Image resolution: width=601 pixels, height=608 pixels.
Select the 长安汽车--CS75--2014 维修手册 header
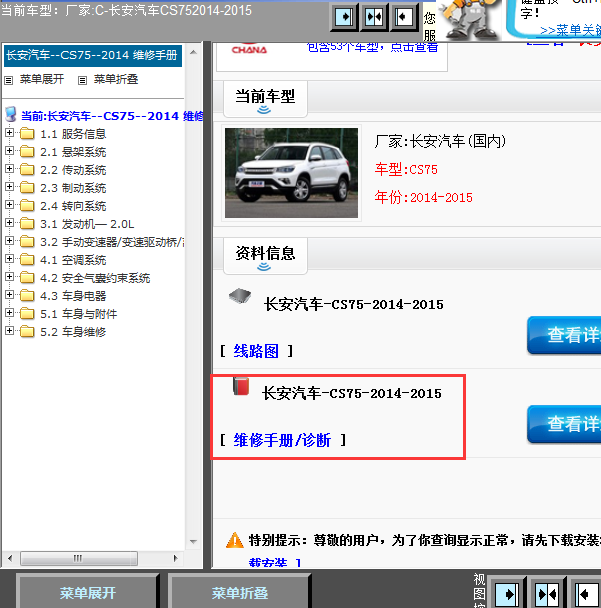pyautogui.click(x=93, y=55)
